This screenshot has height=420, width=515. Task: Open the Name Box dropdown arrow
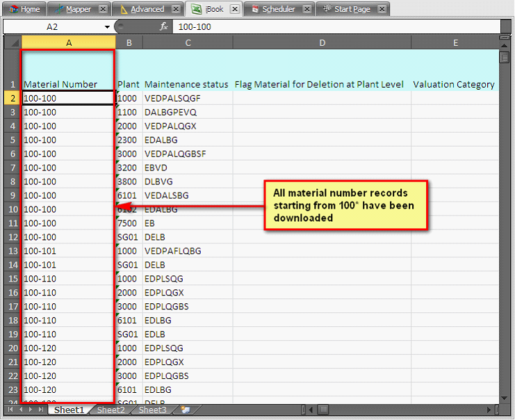click(107, 27)
